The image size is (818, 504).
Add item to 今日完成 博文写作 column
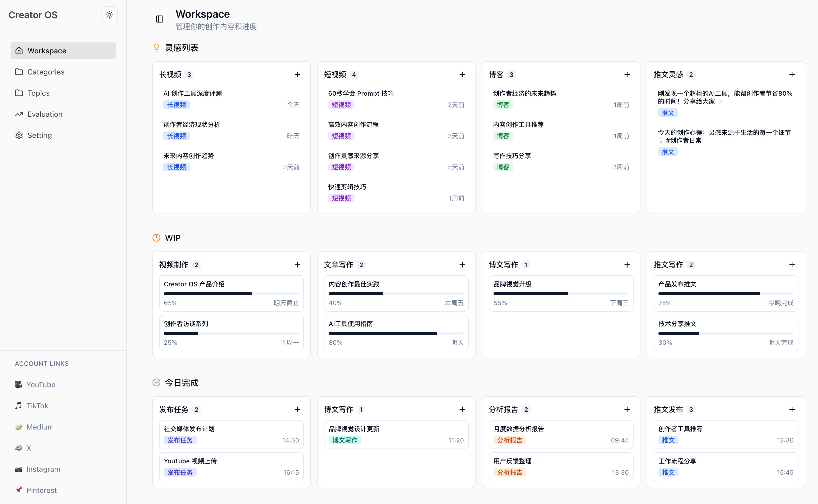click(462, 409)
